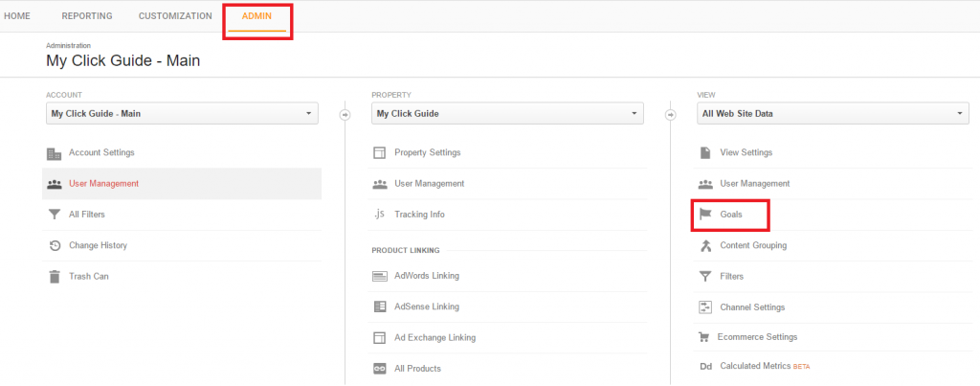Click the arrow connector between Account and Property

pyautogui.click(x=345, y=115)
